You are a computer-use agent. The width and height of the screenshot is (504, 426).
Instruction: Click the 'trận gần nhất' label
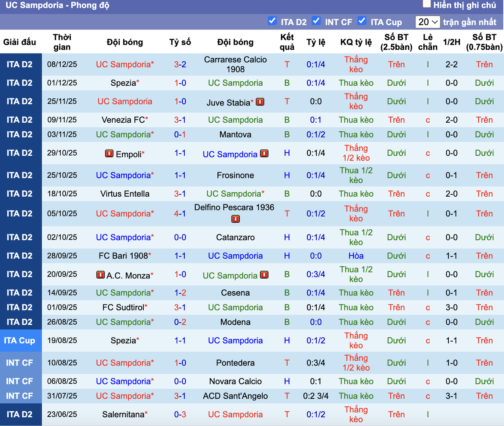tap(470, 22)
